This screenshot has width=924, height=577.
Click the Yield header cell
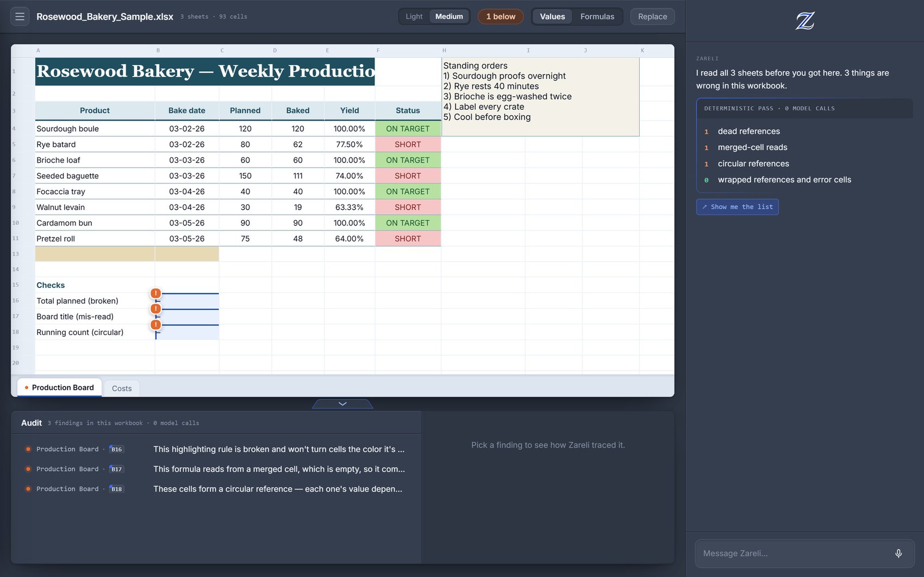[x=349, y=110]
